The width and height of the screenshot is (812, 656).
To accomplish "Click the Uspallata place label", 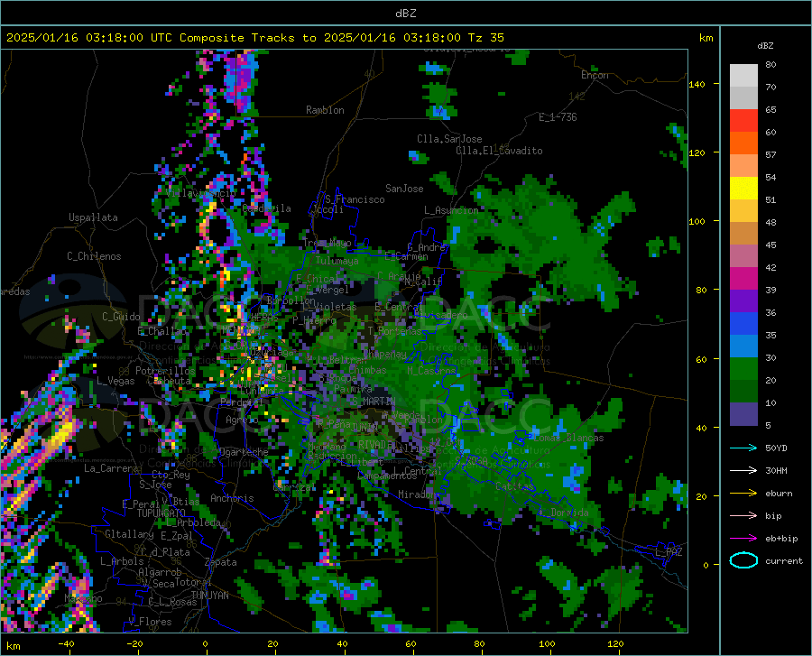I will tap(93, 217).
